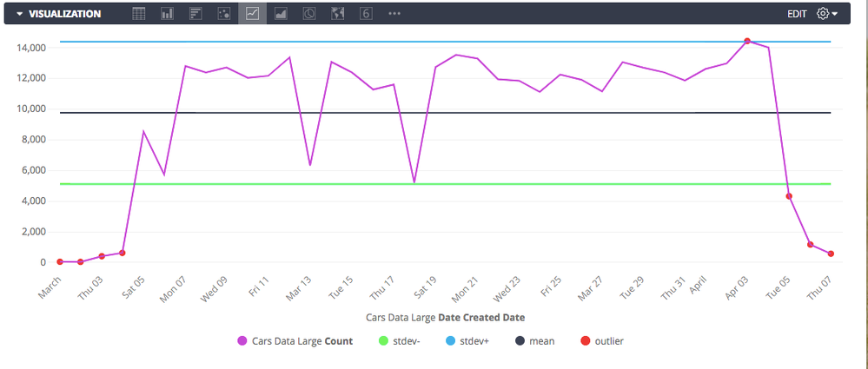The width and height of the screenshot is (868, 369).
Task: Click the Thu 31 x-axis label
Action: 675,287
